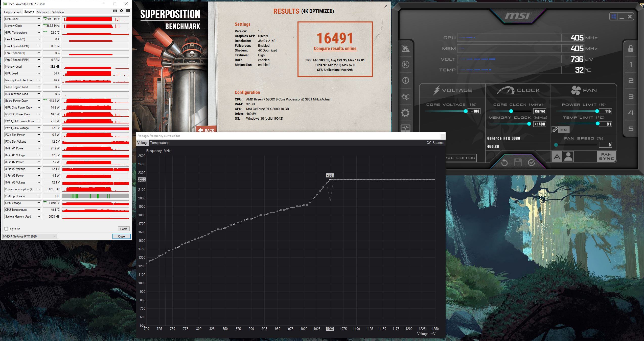The height and width of the screenshot is (341, 644).
Task: Apply Afterburner settings checkmark
Action: [531, 163]
